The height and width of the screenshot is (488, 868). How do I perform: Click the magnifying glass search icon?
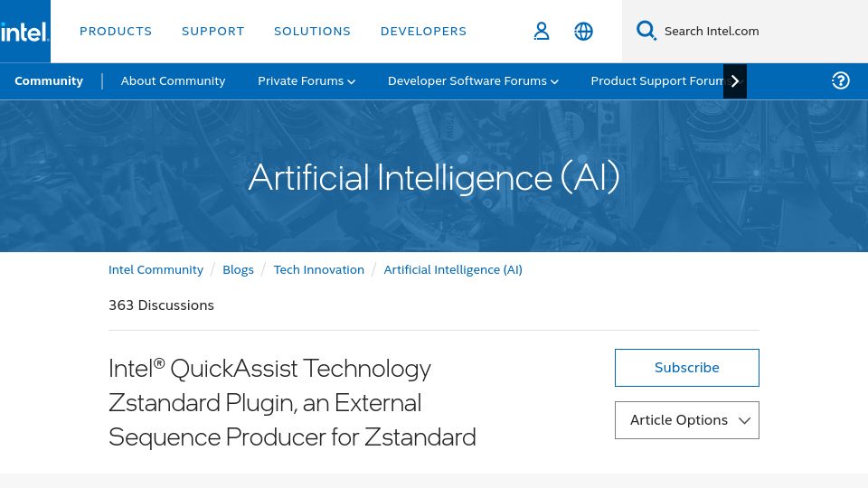point(646,31)
